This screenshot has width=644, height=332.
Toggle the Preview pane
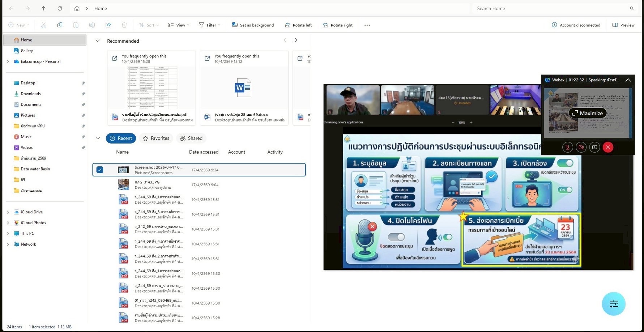(623, 25)
